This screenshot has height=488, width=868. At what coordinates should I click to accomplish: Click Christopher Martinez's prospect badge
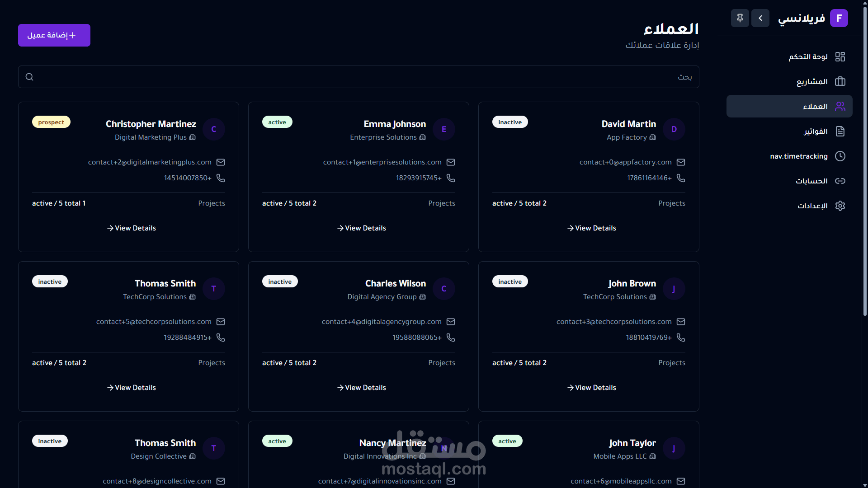coord(51,122)
